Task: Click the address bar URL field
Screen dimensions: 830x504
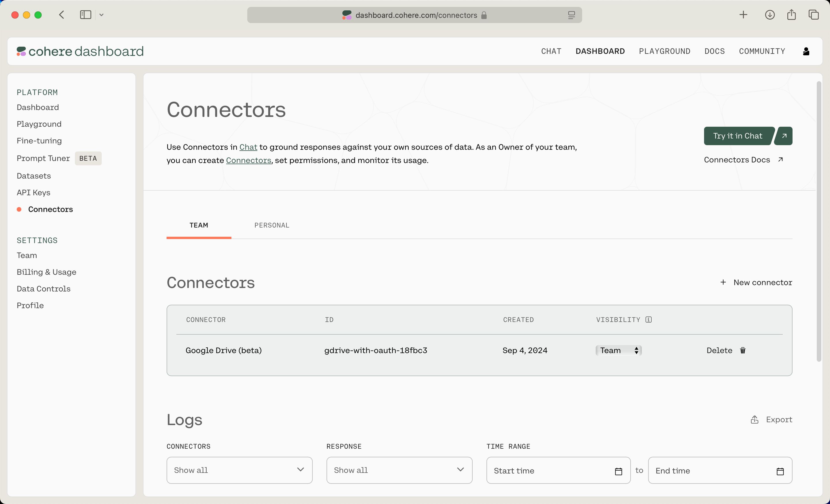Action: click(414, 15)
